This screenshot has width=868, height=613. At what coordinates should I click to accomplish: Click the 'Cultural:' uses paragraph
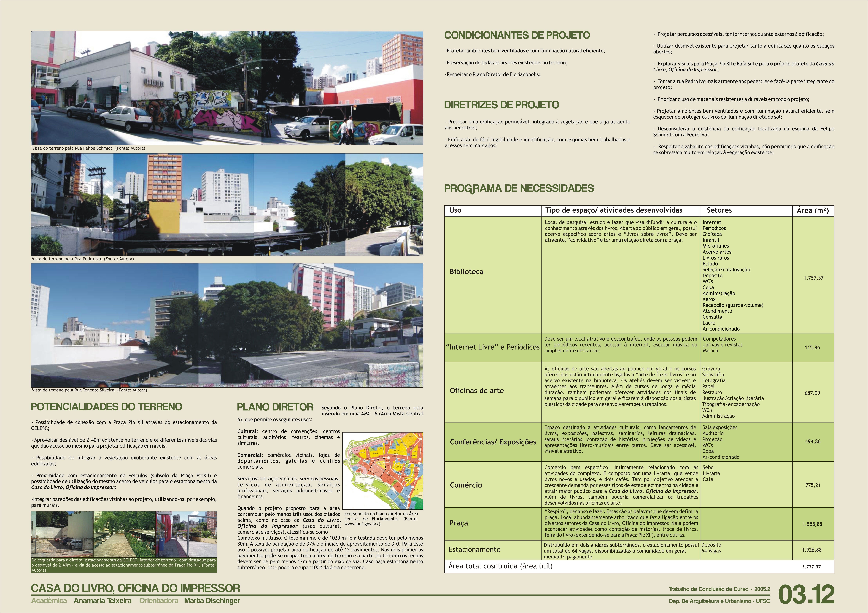[289, 437]
